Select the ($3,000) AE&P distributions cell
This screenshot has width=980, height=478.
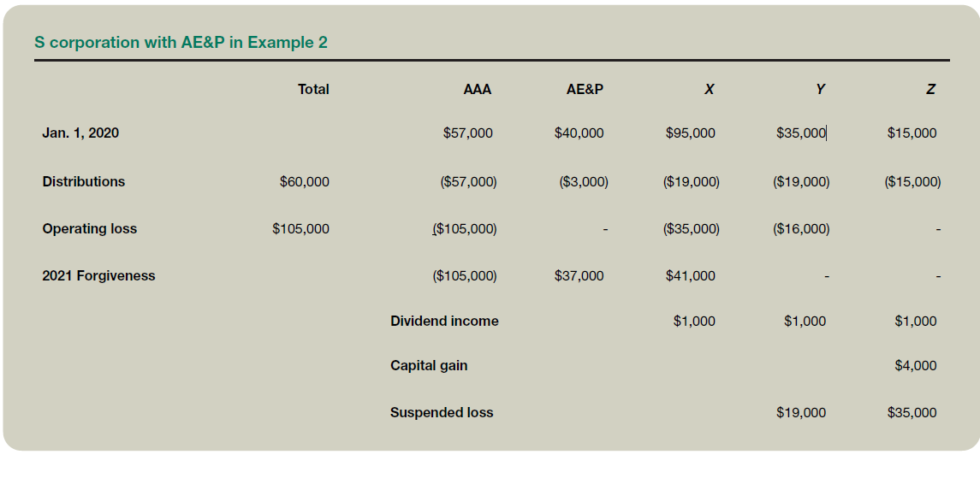coord(584,181)
